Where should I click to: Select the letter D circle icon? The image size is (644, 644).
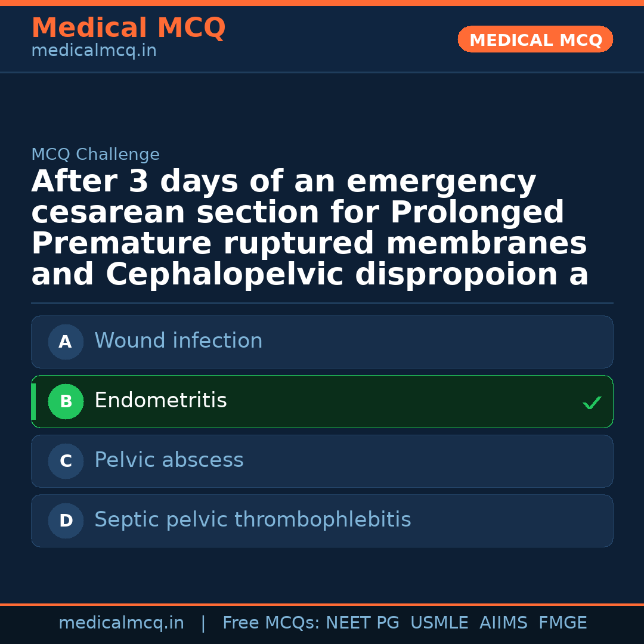(x=66, y=521)
